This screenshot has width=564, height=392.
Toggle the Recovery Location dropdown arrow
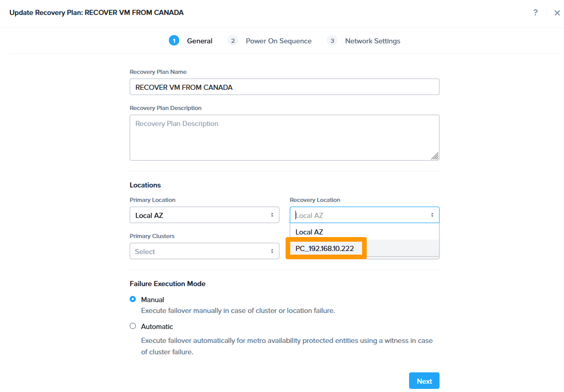click(432, 215)
